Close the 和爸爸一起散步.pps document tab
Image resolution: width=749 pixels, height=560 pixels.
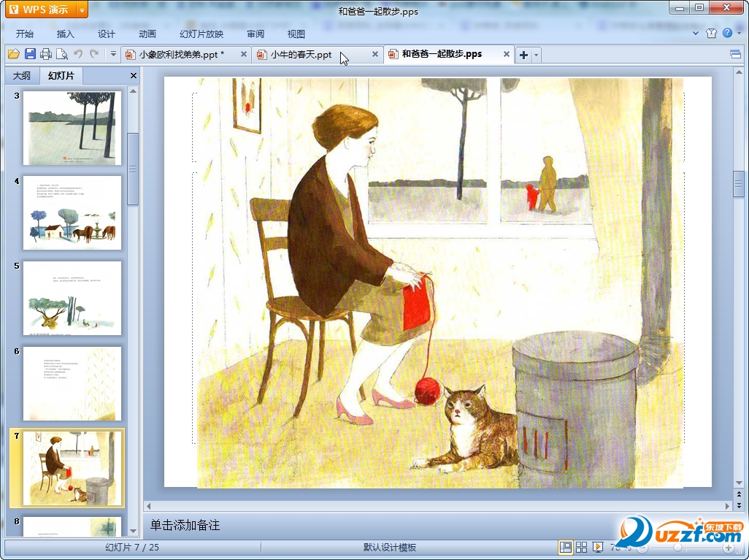click(507, 54)
